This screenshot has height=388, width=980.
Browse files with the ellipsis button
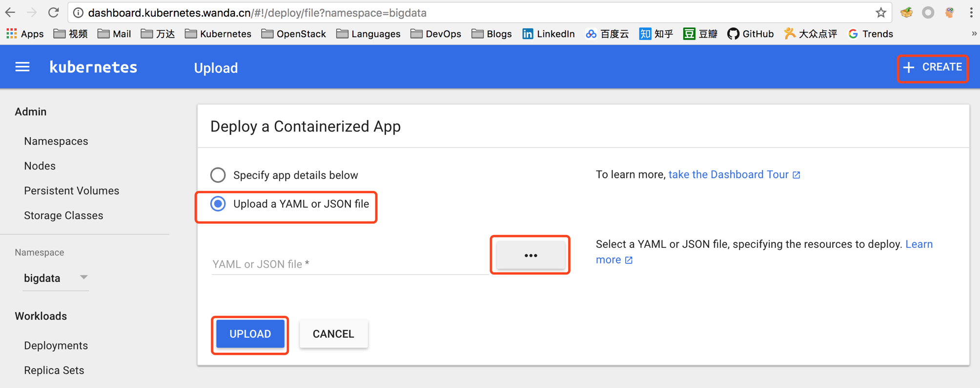[531, 255]
